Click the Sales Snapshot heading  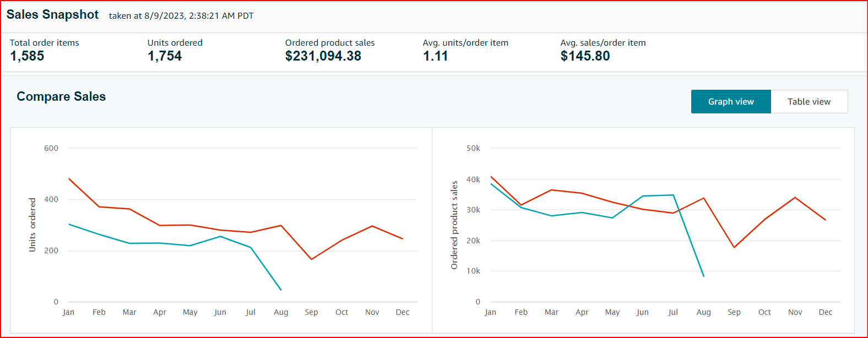(x=52, y=15)
